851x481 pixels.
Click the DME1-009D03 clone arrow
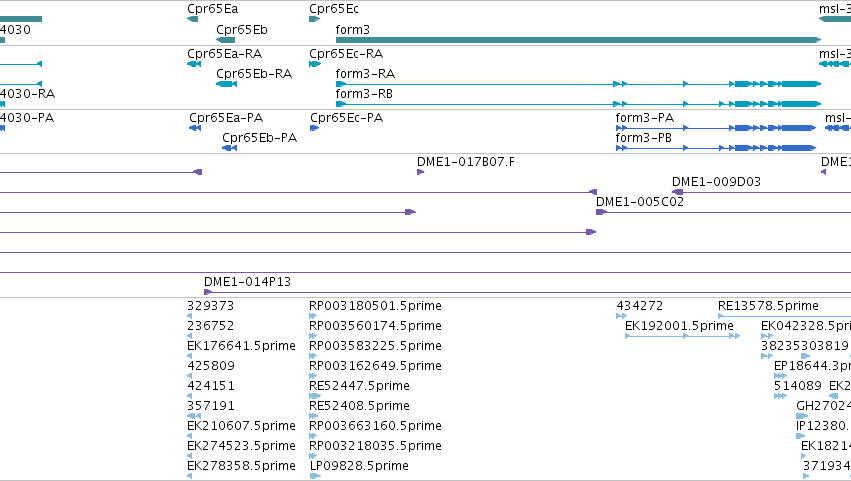[x=677, y=192]
